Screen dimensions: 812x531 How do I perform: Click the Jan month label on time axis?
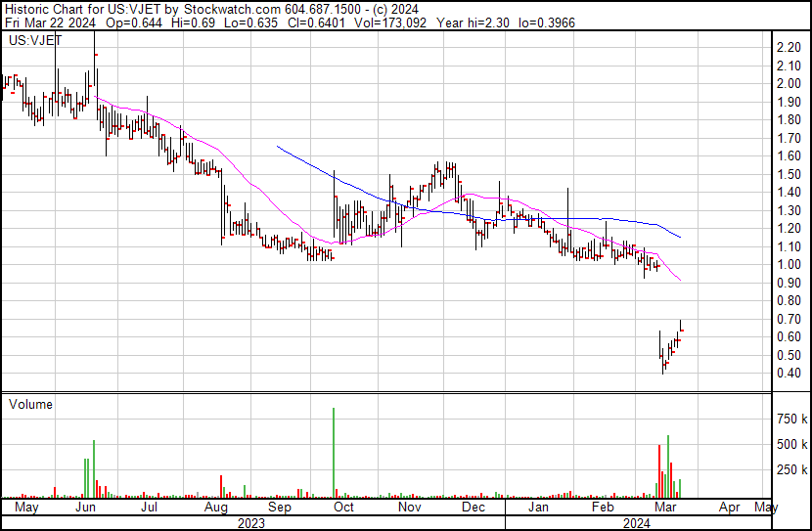coord(538,508)
